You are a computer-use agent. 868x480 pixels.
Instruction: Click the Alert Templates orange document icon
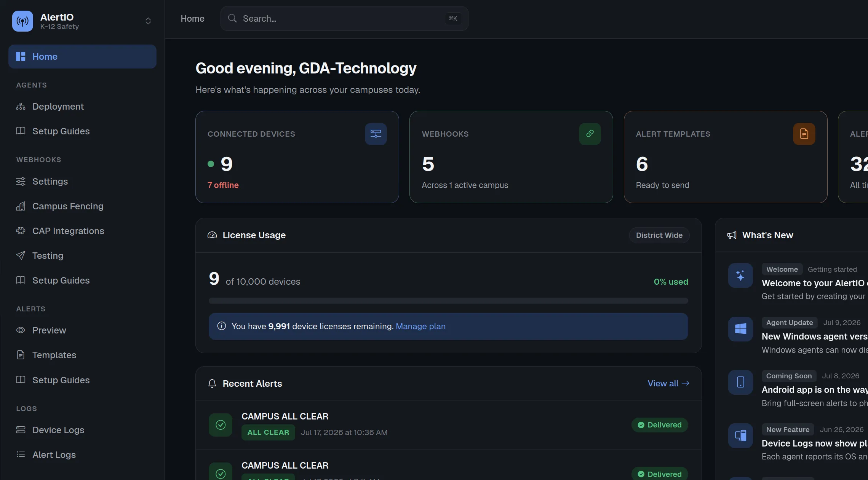pos(804,134)
